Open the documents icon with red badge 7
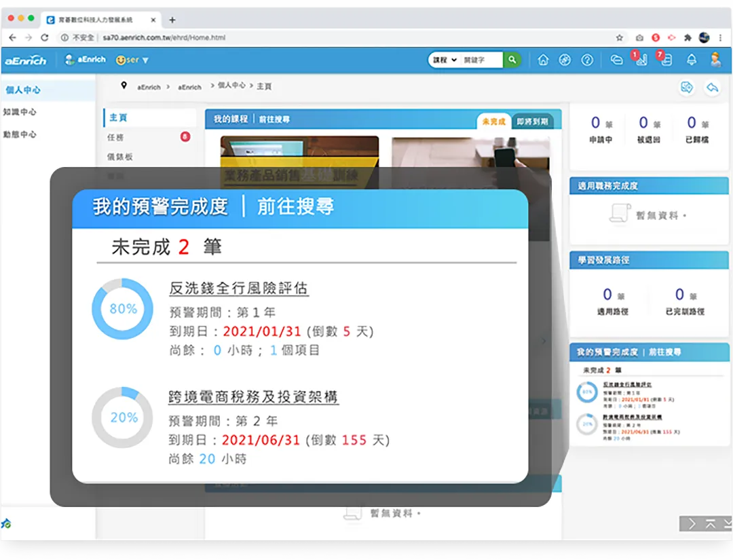This screenshot has height=560, width=733. tap(666, 61)
